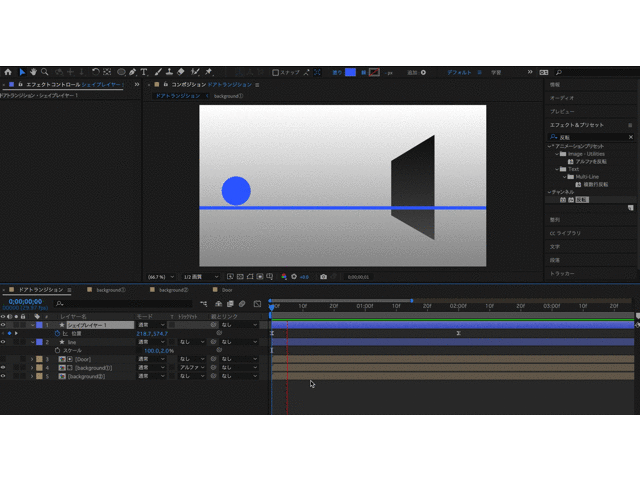Clear the effects search field with X
This screenshot has width=640, height=480.
(x=630, y=137)
